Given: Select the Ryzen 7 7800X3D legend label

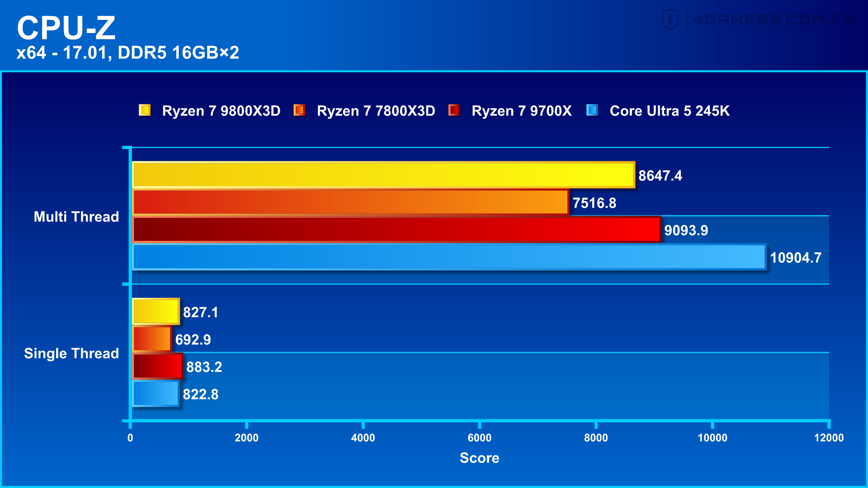Looking at the screenshot, I should pyautogui.click(x=376, y=111).
